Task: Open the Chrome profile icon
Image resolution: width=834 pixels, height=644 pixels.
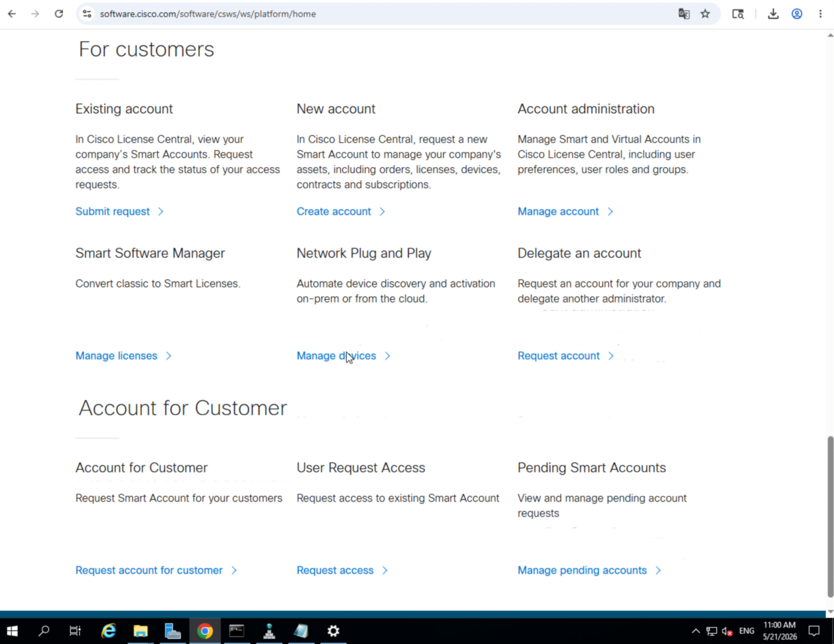Action: point(797,14)
